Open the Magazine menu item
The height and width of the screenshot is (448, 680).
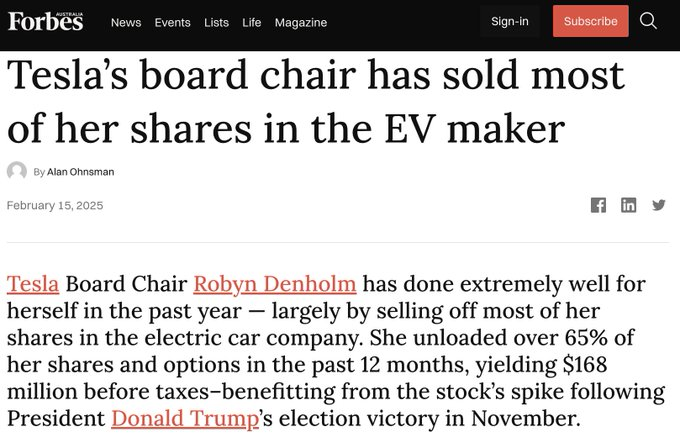(x=301, y=22)
